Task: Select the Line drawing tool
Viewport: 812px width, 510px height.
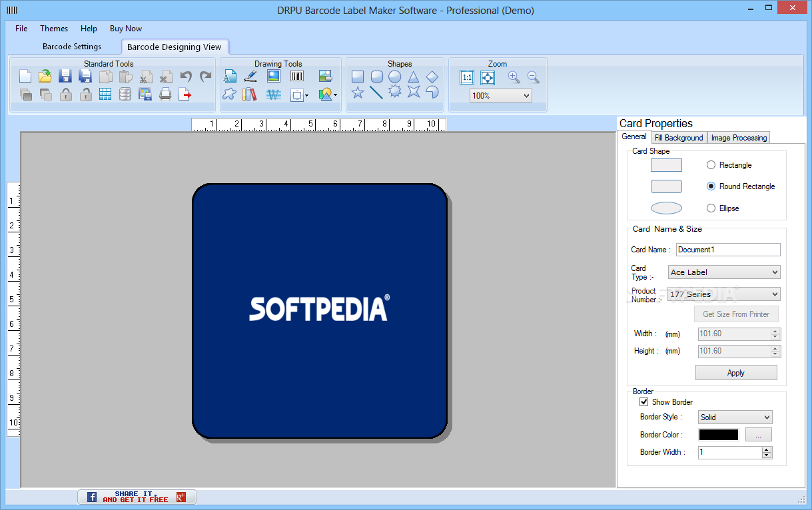Action: (376, 93)
